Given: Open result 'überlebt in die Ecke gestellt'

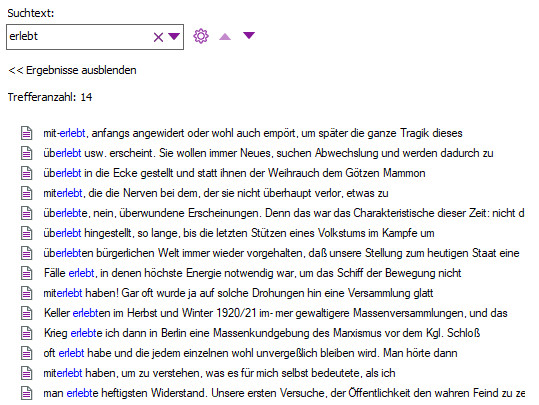Looking at the screenshot, I should [x=234, y=173].
